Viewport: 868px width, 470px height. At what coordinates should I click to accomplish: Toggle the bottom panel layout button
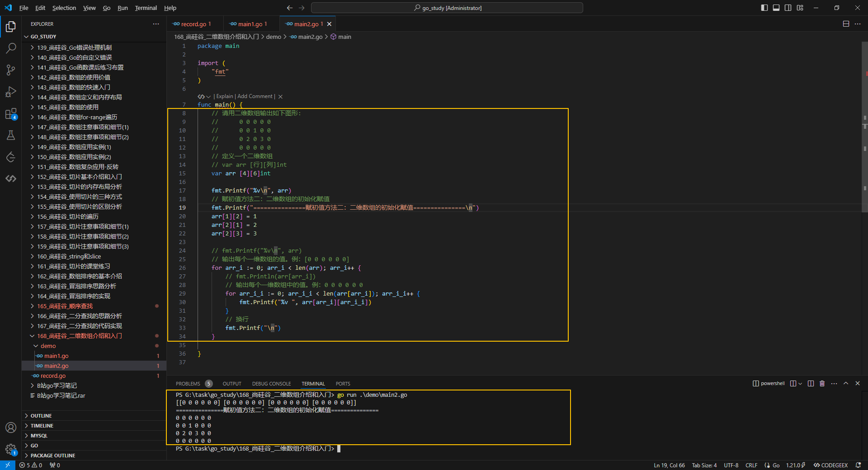point(776,8)
